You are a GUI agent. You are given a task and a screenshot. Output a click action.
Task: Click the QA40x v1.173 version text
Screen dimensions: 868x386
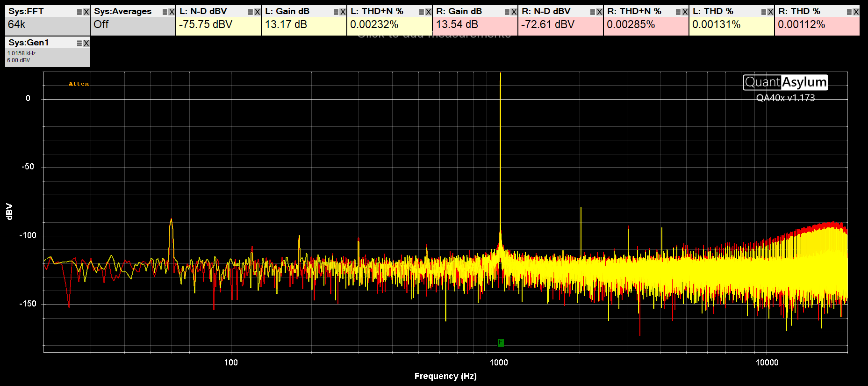[x=785, y=98]
